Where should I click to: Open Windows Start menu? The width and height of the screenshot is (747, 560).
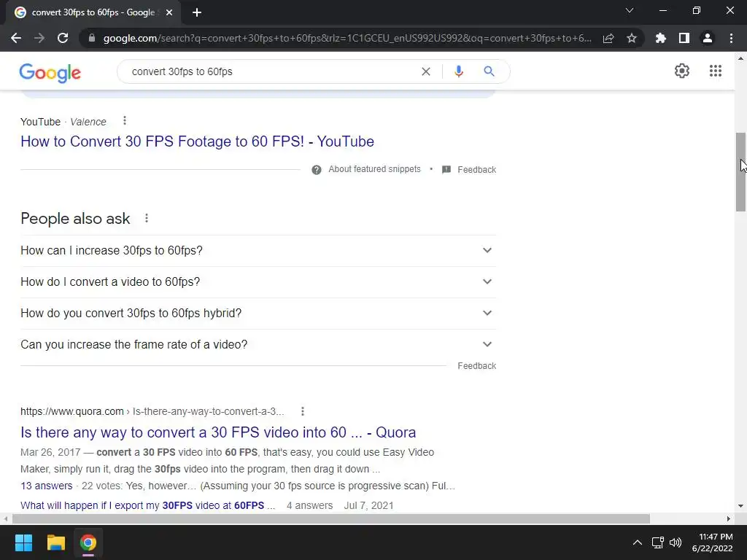click(23, 542)
